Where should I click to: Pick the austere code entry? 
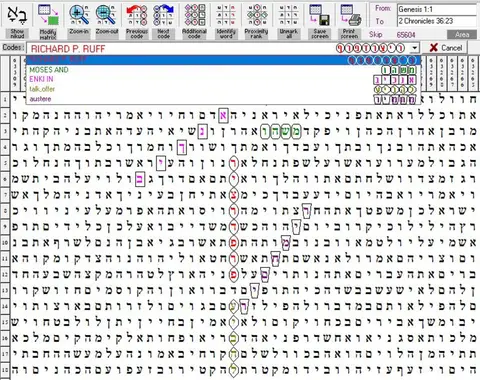click(223, 99)
